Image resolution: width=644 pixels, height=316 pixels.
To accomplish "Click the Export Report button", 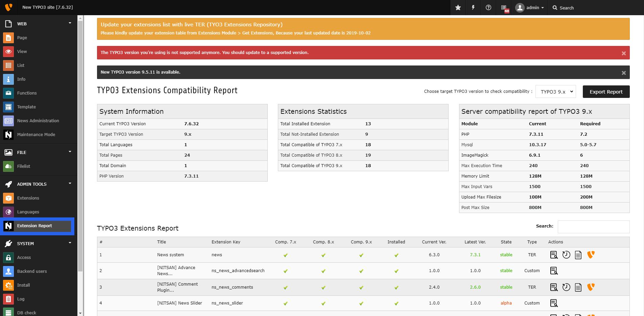I will click(606, 91).
